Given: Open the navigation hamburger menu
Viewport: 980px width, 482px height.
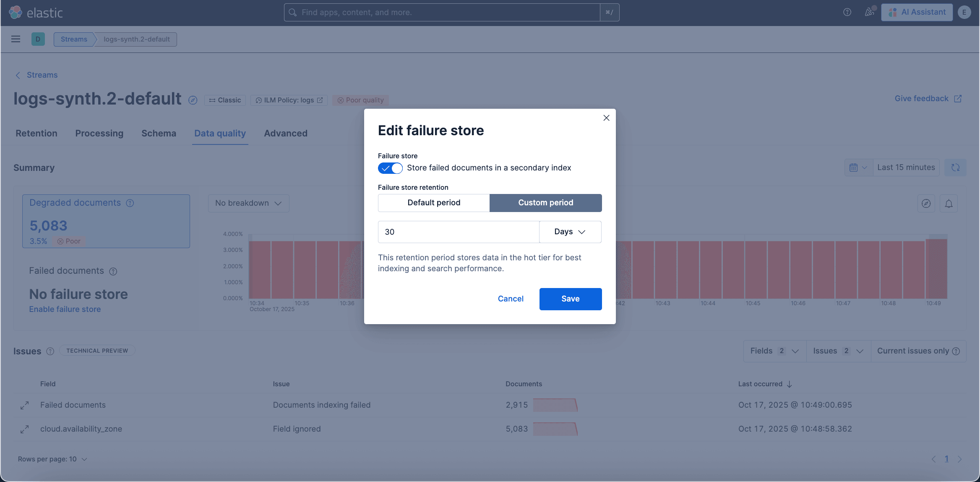Looking at the screenshot, I should click(16, 39).
